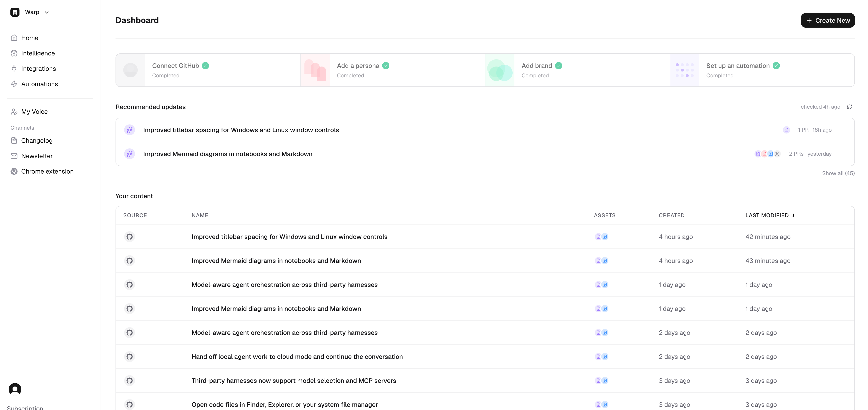Open recommended update about titlebar spacing

[x=485, y=130]
